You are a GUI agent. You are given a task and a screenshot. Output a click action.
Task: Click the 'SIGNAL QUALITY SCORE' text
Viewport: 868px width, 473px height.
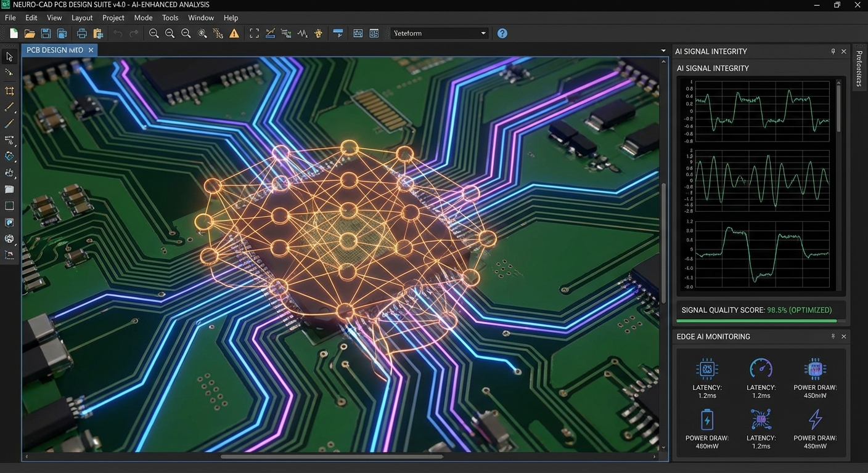point(723,310)
